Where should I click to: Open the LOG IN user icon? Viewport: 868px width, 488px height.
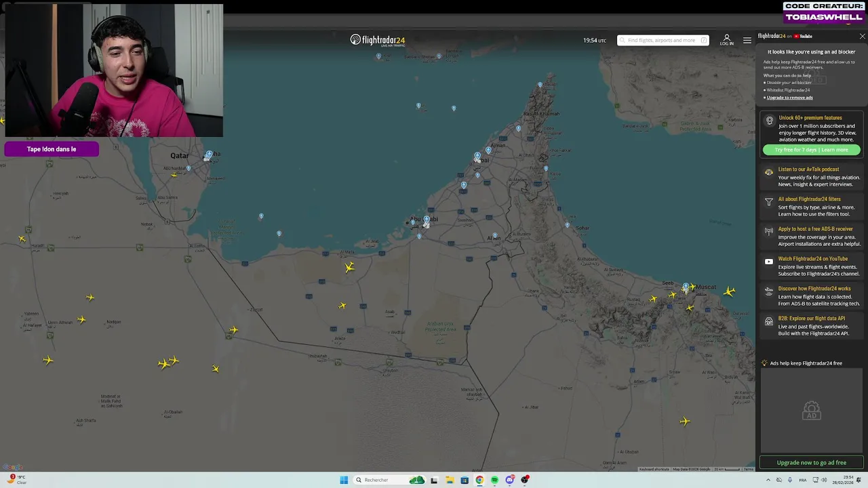[x=726, y=40]
